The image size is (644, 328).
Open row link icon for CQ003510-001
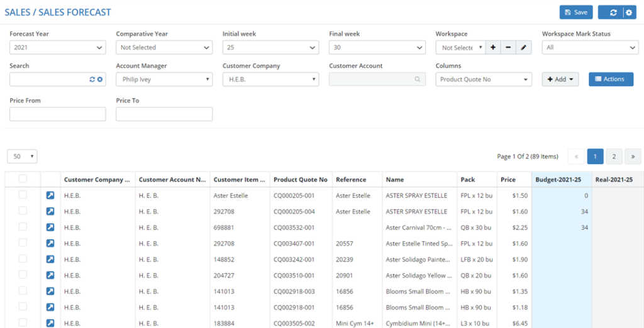(50, 275)
